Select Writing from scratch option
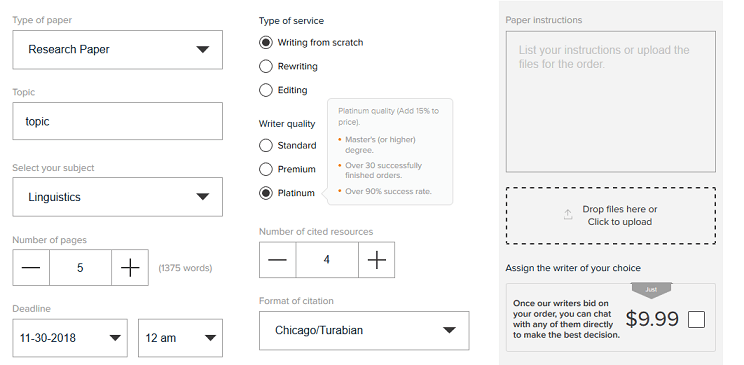This screenshot has width=744, height=365. point(266,42)
